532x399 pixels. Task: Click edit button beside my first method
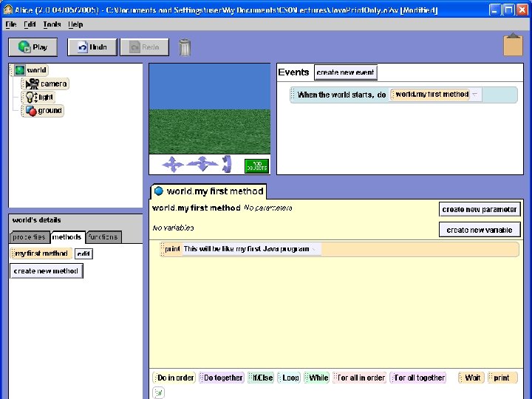point(83,253)
